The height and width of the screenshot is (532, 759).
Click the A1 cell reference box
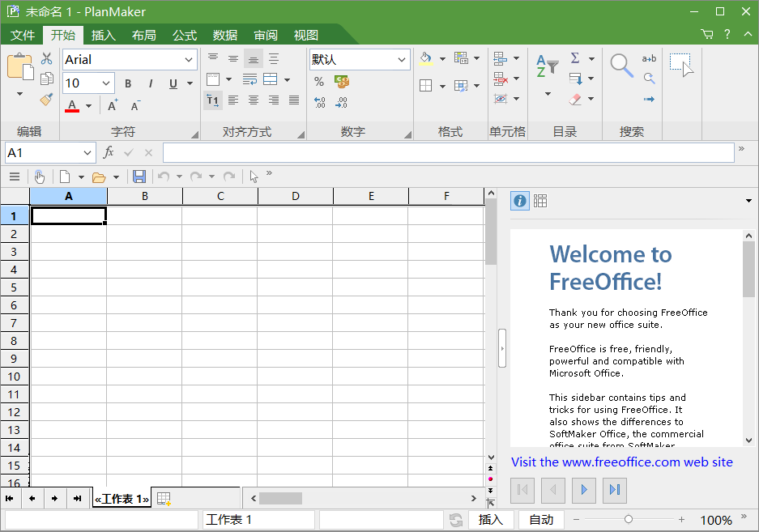(x=41, y=152)
